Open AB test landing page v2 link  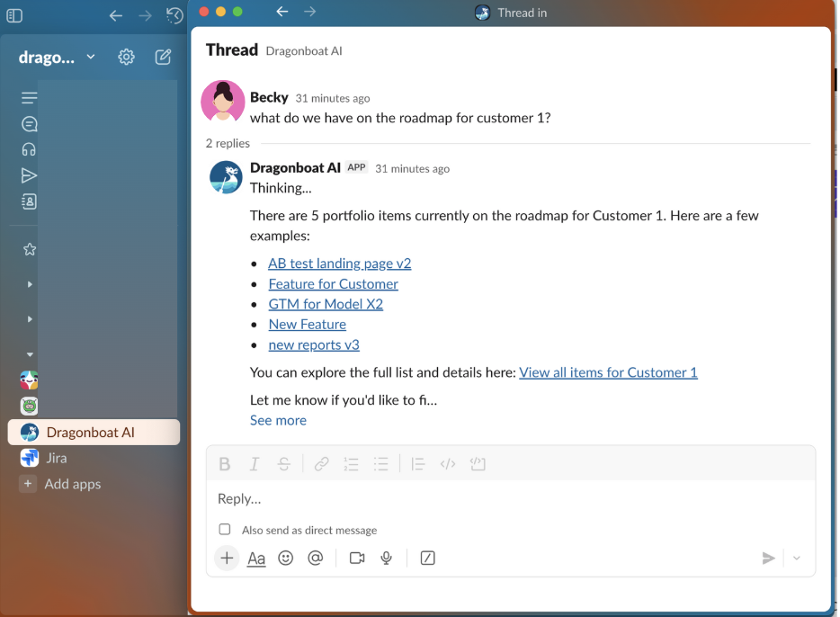(x=339, y=264)
